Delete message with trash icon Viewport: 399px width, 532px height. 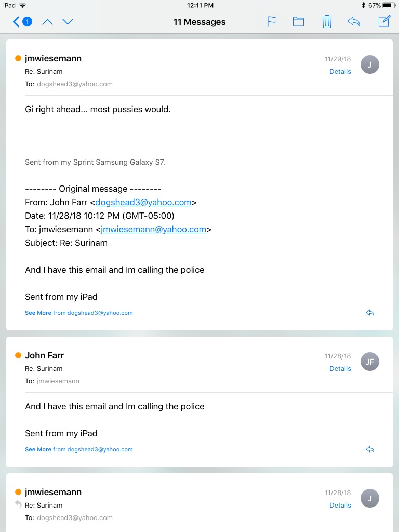[327, 22]
